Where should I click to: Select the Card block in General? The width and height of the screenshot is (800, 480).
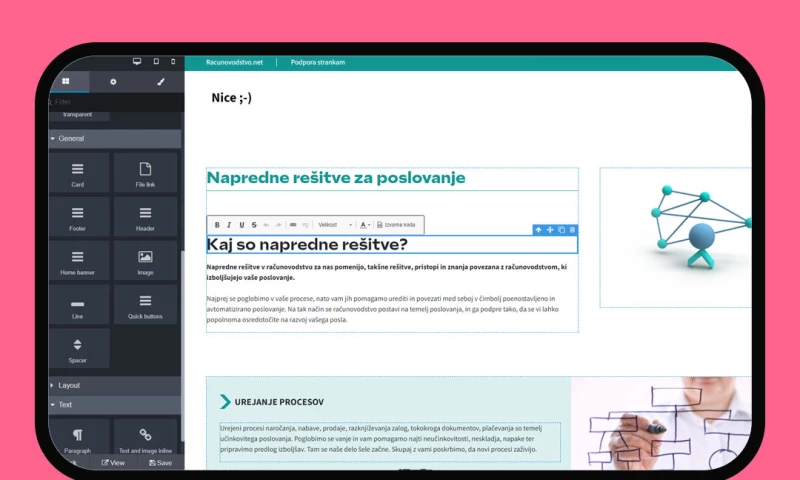pyautogui.click(x=77, y=173)
